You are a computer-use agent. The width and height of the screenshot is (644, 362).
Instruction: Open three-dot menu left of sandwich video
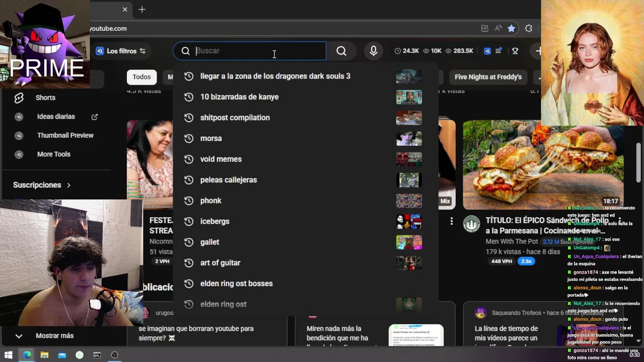(x=451, y=221)
